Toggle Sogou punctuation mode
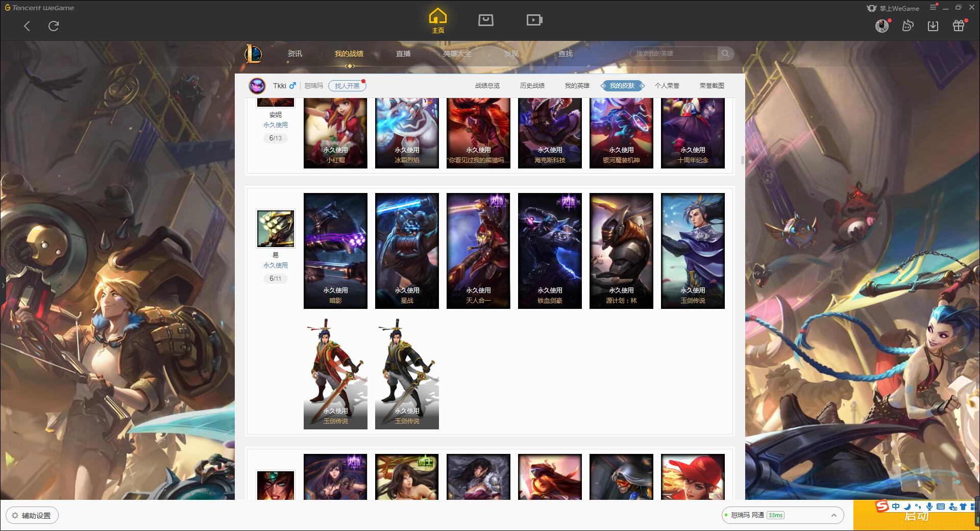The image size is (980, 531). click(918, 506)
